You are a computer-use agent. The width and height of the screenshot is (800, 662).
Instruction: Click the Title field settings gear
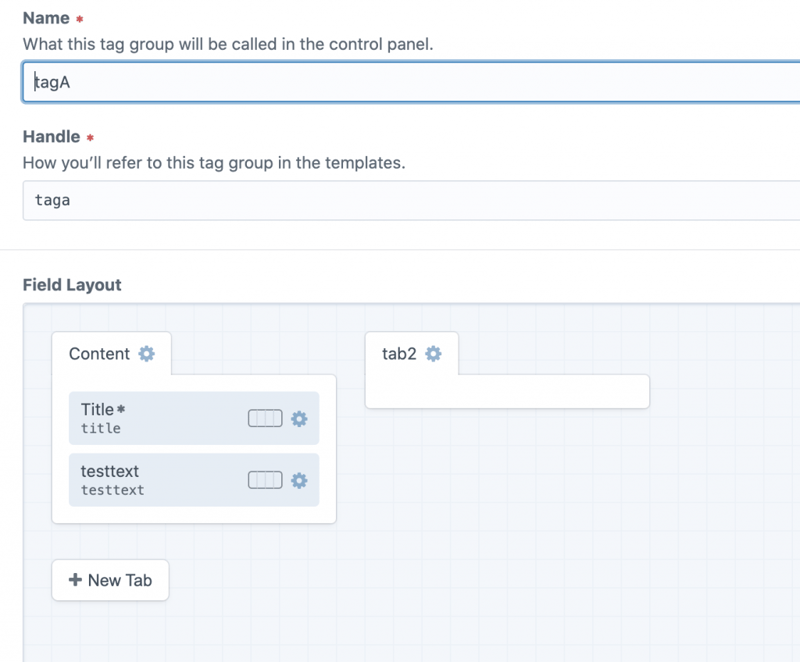299,418
